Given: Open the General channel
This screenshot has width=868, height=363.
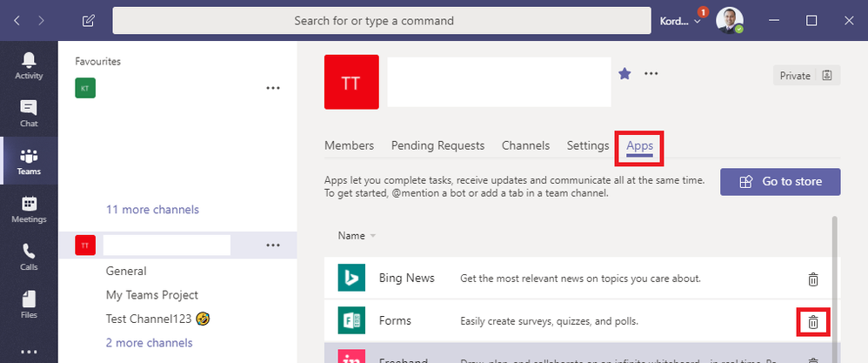Looking at the screenshot, I should (x=126, y=271).
